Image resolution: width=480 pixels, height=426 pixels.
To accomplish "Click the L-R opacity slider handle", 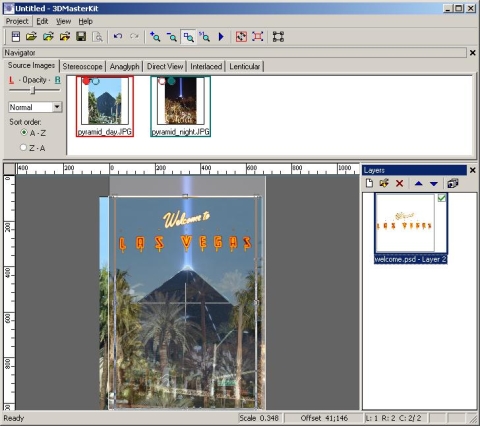I will pos(33,90).
